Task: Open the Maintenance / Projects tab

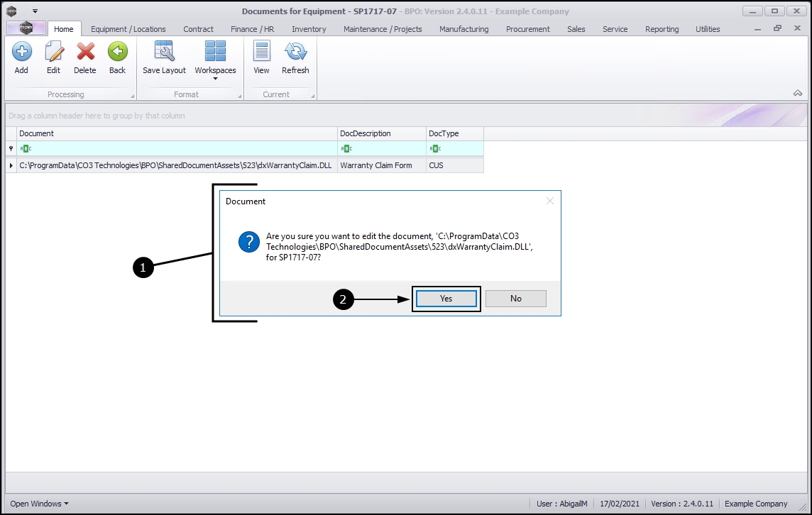Action: click(x=383, y=29)
